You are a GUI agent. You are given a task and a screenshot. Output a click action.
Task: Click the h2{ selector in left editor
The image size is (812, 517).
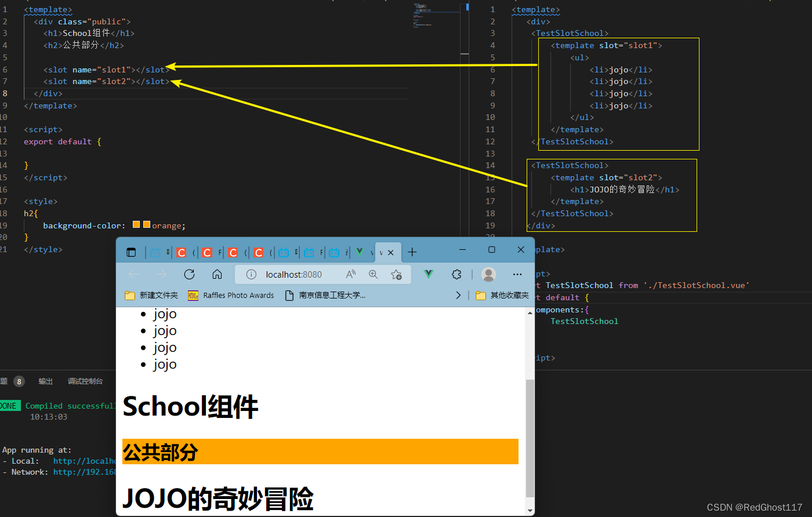click(31, 213)
